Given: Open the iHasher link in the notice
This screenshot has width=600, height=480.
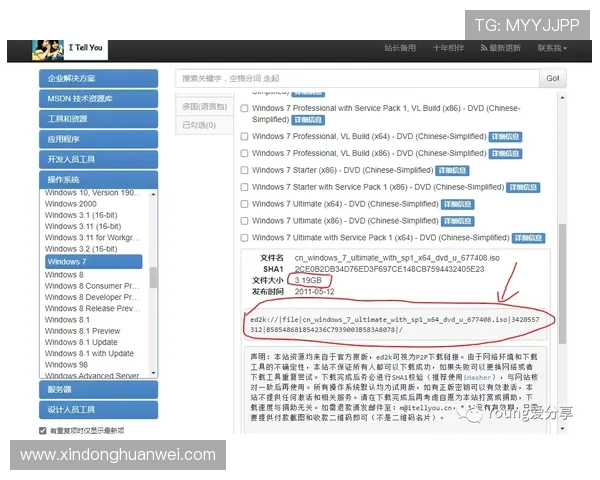Looking at the screenshot, I should (477, 377).
